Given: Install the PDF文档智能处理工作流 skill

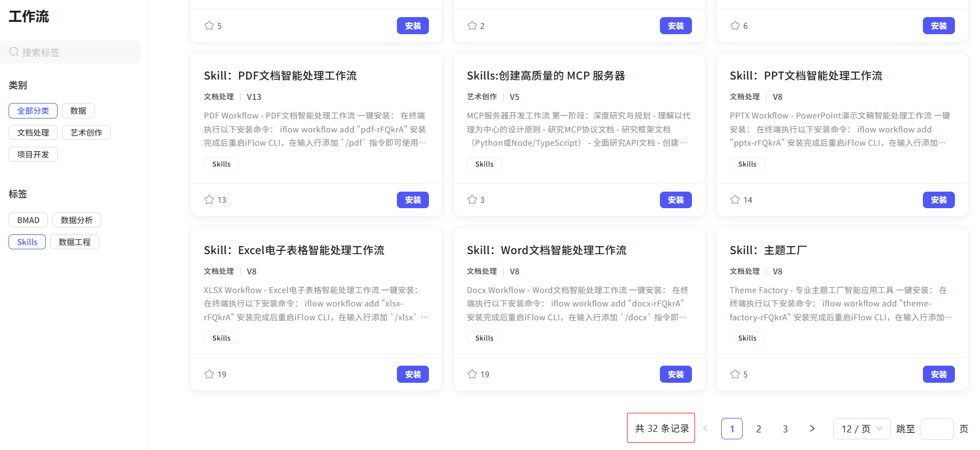Looking at the screenshot, I should (412, 200).
